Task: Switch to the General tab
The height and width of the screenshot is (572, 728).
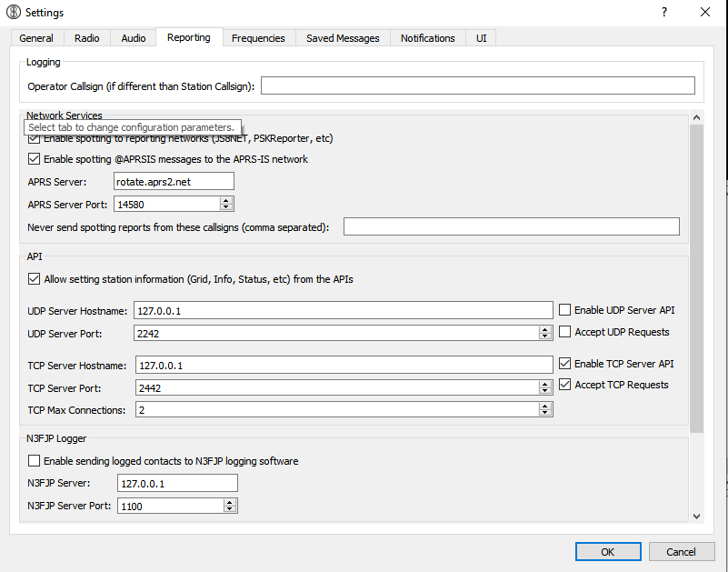Action: (x=36, y=38)
